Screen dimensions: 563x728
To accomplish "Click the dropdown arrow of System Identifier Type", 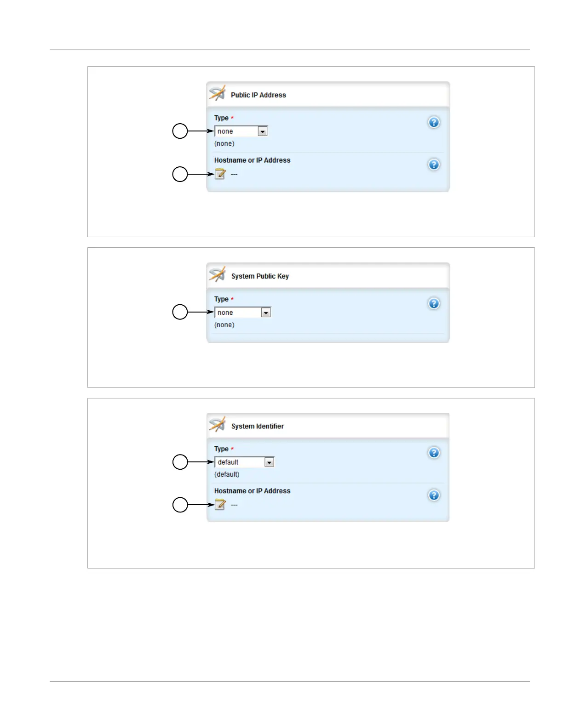I will point(270,462).
